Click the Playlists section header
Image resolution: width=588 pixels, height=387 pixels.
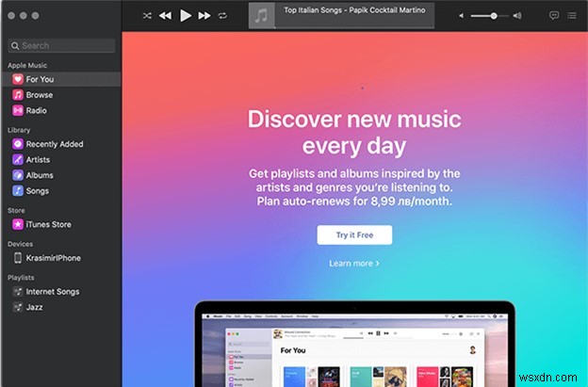click(x=21, y=278)
